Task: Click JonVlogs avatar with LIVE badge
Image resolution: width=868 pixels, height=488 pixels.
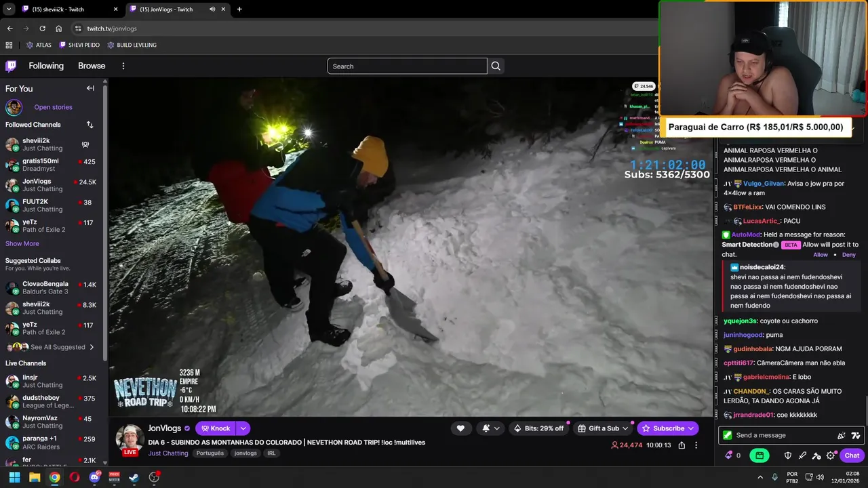Action: coord(130,440)
